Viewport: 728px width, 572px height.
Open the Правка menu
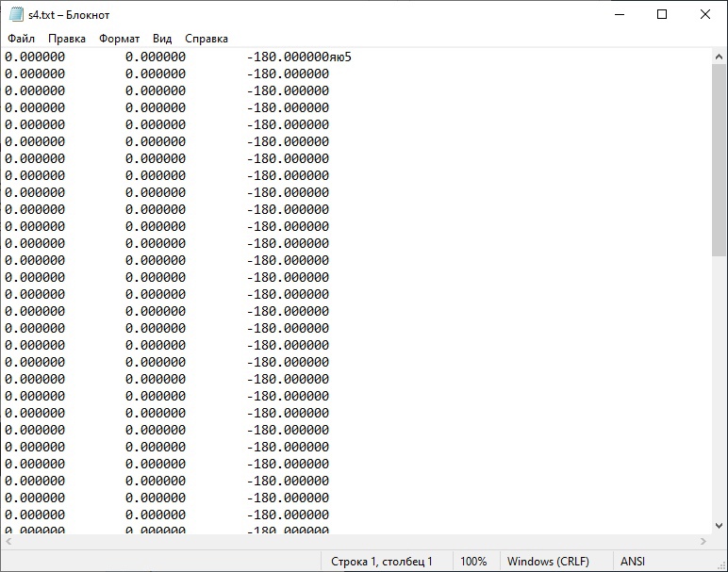67,39
